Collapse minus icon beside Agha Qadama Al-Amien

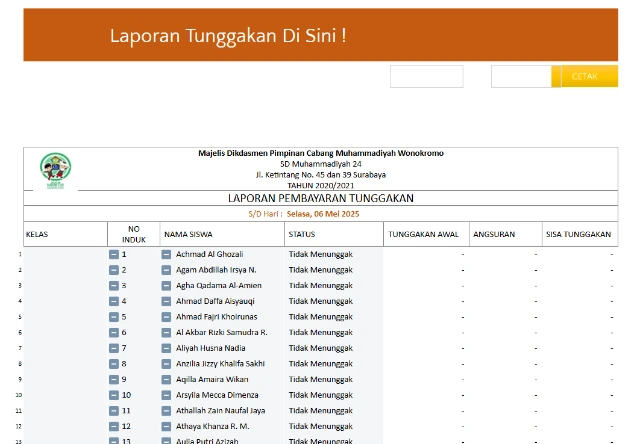coord(166,286)
